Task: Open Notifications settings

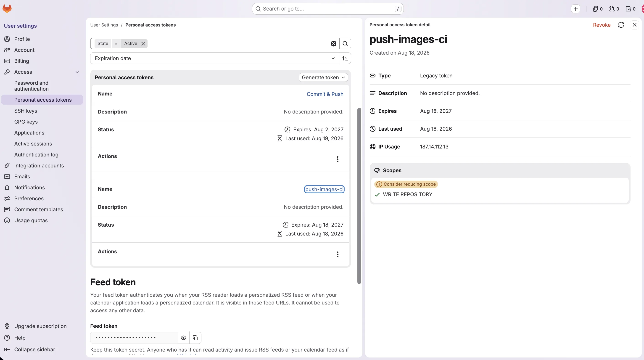Action: click(42, 188)
